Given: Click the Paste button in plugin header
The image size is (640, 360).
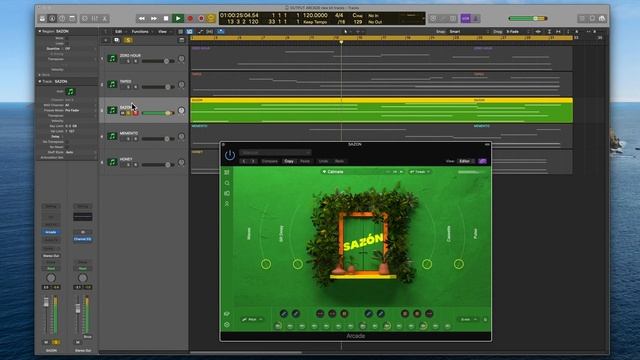Looking at the screenshot, I should (x=305, y=161).
